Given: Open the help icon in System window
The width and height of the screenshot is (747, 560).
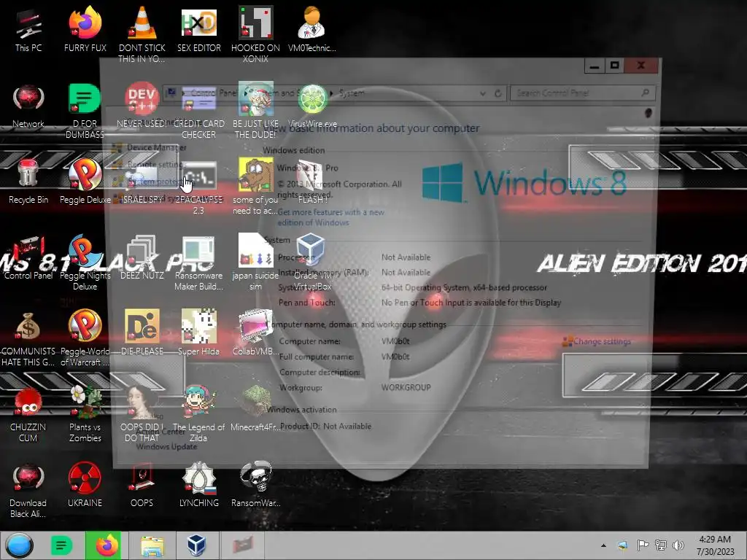Looking at the screenshot, I should [x=648, y=113].
